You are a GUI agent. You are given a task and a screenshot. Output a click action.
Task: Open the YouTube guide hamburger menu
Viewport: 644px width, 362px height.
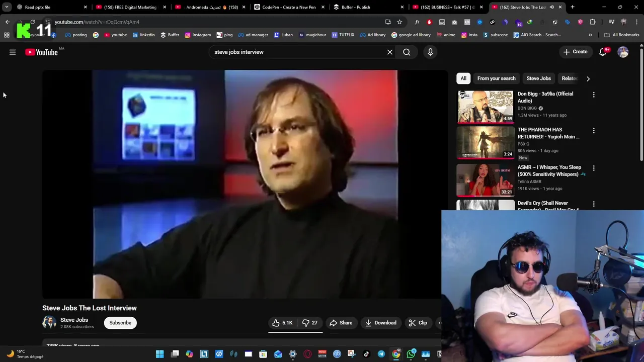click(x=13, y=52)
